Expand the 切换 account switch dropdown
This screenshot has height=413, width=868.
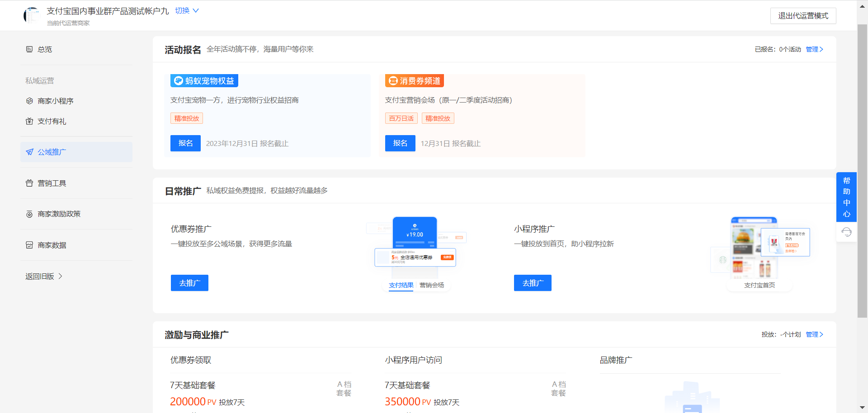pyautogui.click(x=187, y=10)
